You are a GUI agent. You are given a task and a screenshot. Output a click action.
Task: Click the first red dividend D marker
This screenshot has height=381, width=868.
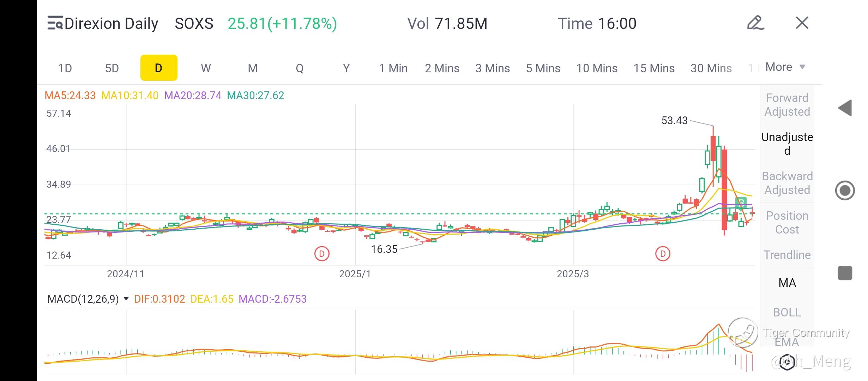pos(321,254)
